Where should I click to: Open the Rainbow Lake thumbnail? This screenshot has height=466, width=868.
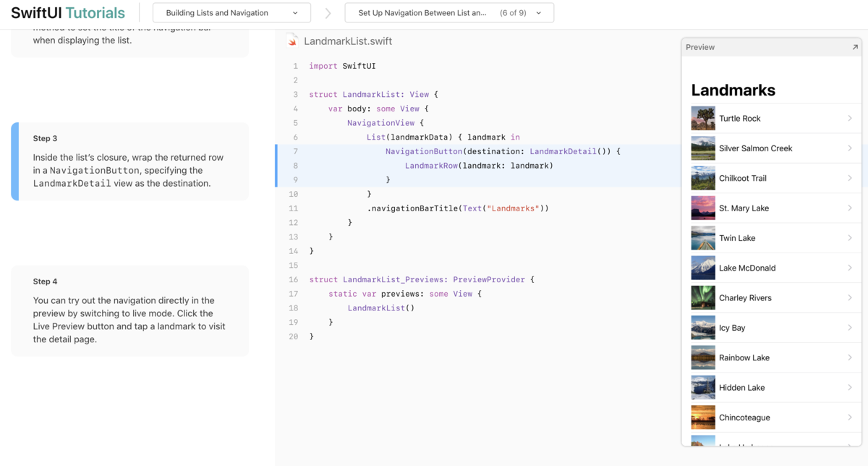click(703, 357)
